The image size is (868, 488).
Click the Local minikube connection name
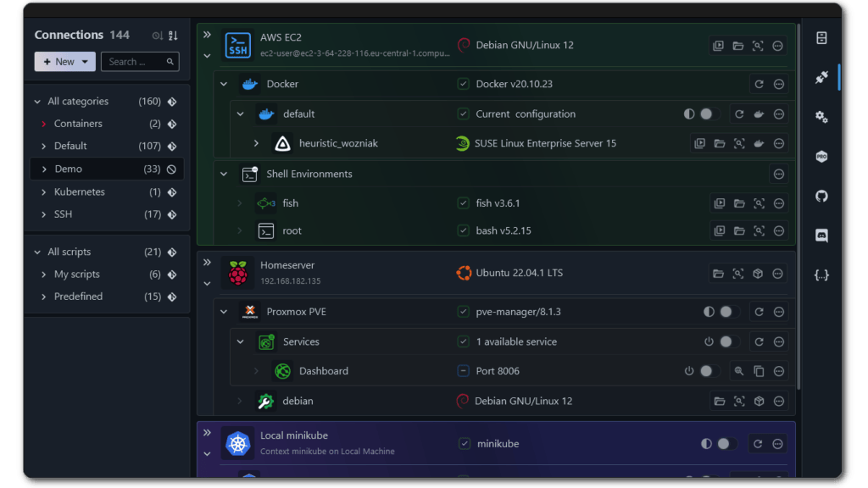[294, 435]
